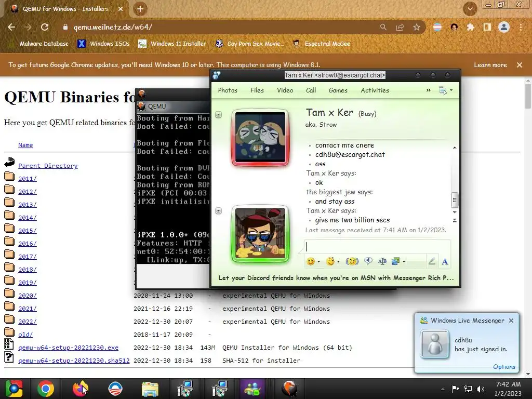
Task: Click the Discord Rich Presence banner text
Action: click(336, 278)
